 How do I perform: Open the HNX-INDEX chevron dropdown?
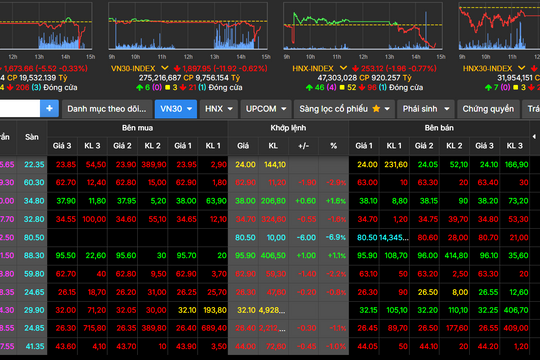pos(343,68)
